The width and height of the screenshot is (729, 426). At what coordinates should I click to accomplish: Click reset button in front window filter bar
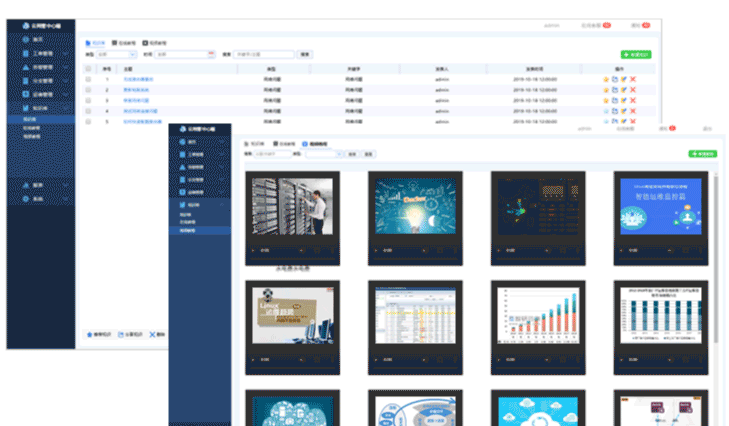click(368, 154)
